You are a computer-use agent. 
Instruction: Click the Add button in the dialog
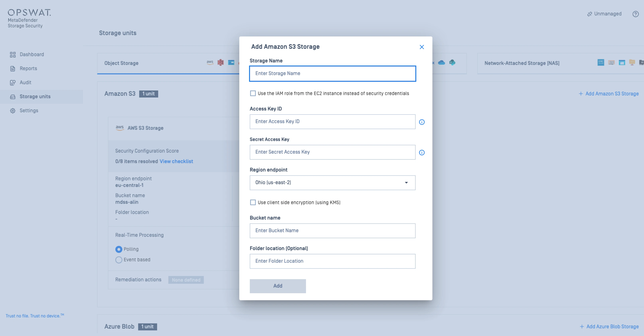tap(278, 286)
